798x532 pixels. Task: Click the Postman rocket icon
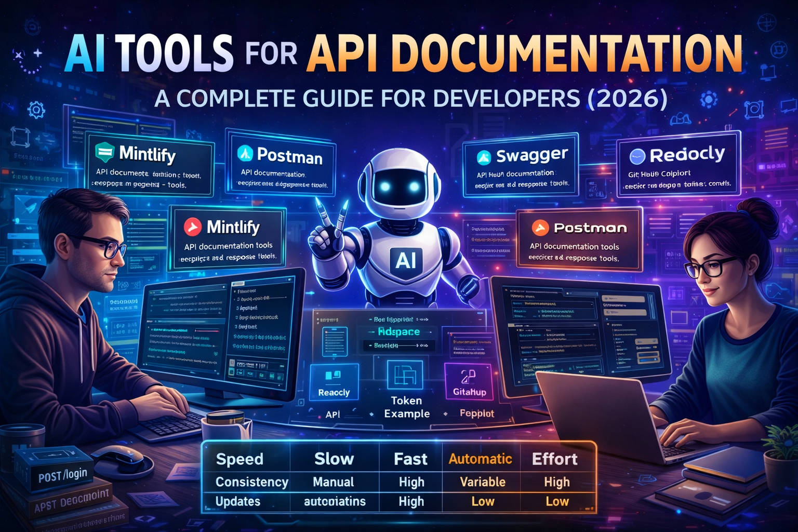pyautogui.click(x=244, y=153)
